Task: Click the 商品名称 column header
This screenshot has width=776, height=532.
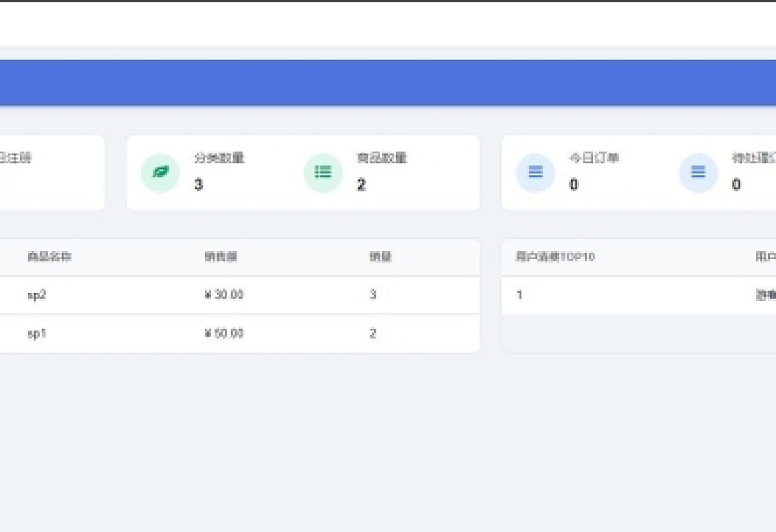Action: click(39, 256)
